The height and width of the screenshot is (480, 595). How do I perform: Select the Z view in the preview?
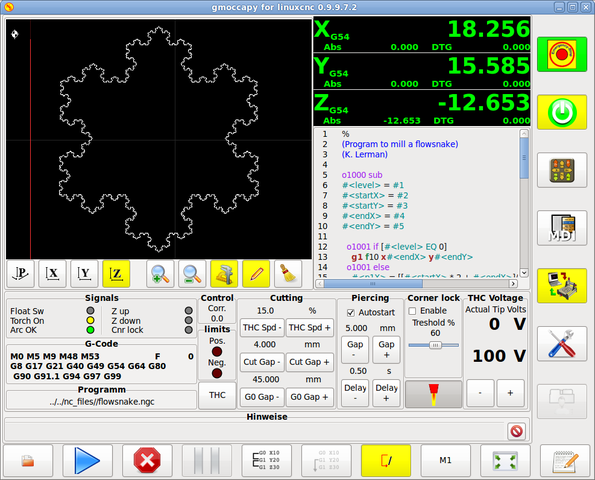coord(116,274)
